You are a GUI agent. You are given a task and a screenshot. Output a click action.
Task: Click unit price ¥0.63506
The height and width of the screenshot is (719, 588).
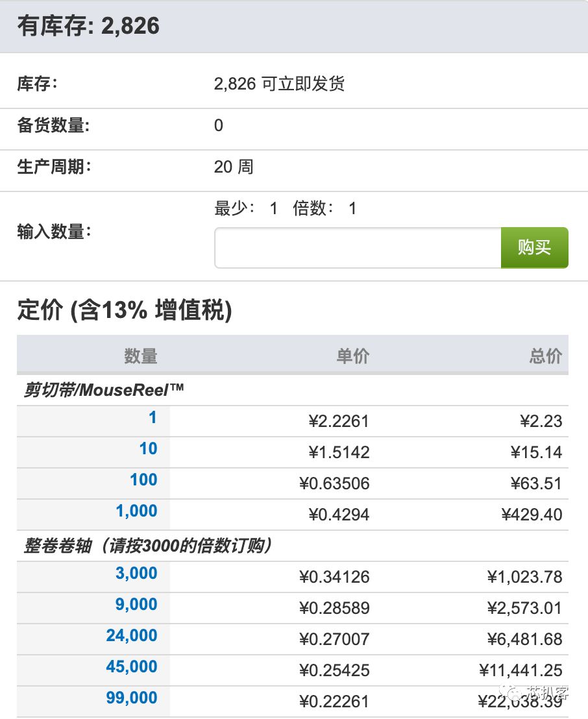pyautogui.click(x=334, y=483)
